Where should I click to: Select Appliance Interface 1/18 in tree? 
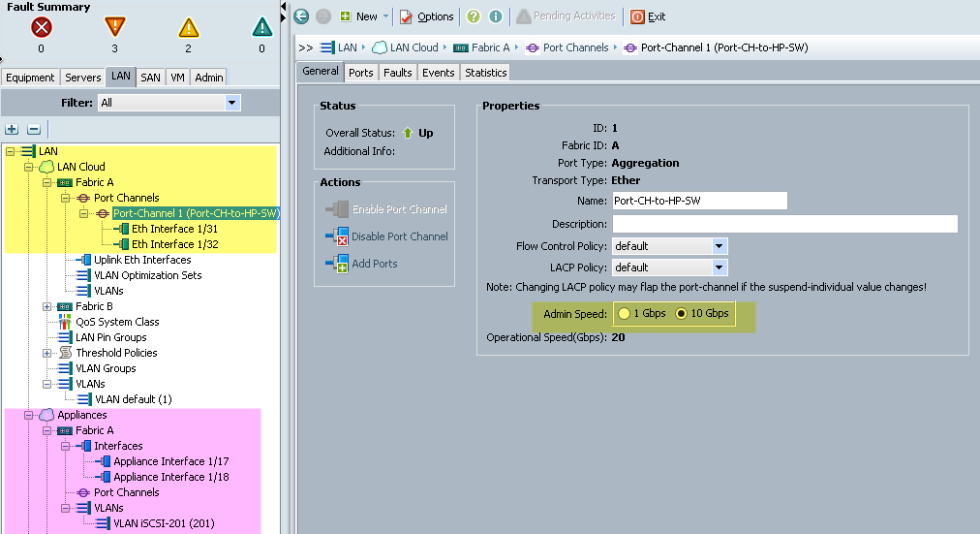pos(171,477)
